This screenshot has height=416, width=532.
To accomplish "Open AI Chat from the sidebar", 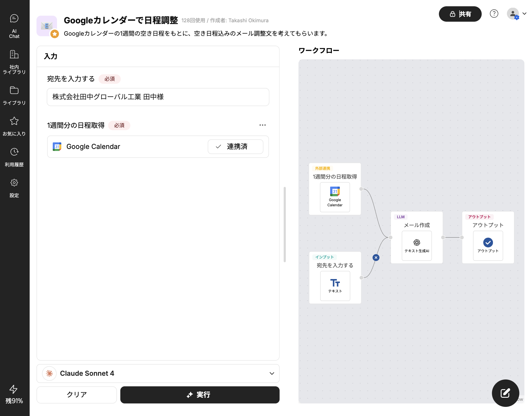I will (14, 26).
